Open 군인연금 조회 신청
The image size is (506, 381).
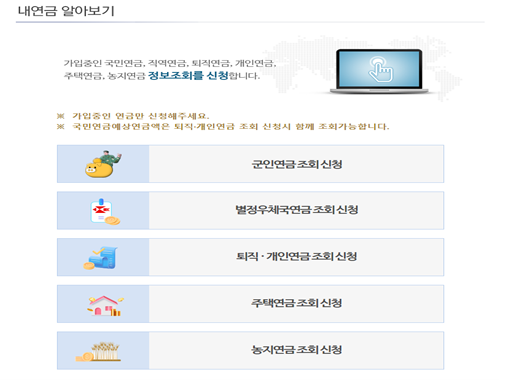point(250,164)
